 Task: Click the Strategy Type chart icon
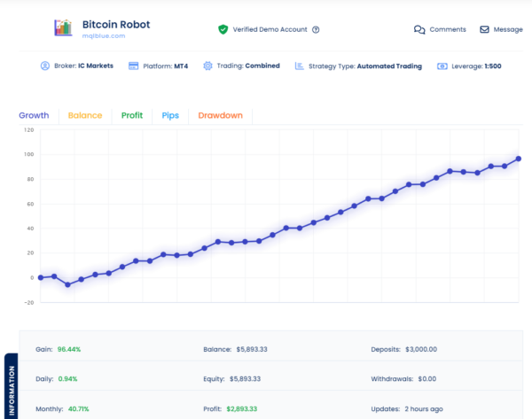pyautogui.click(x=300, y=66)
